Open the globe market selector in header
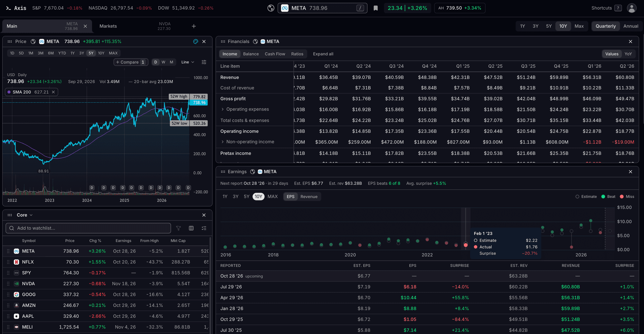 click(x=271, y=8)
